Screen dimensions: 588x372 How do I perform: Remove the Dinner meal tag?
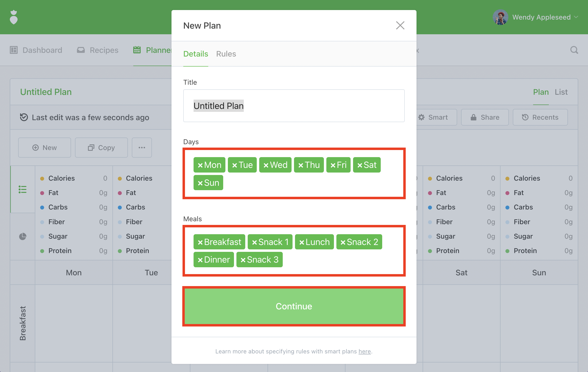click(x=200, y=260)
